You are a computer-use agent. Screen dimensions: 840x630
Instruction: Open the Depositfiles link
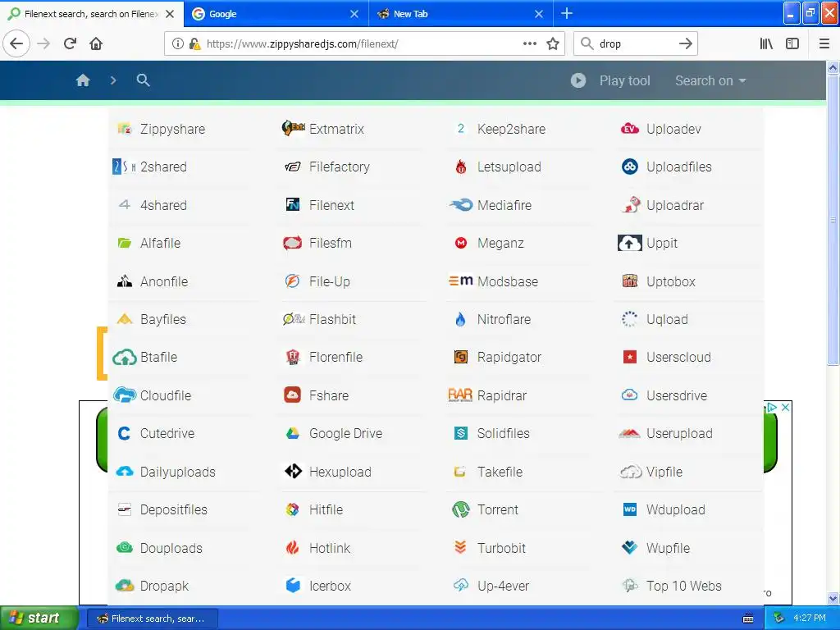coord(174,509)
